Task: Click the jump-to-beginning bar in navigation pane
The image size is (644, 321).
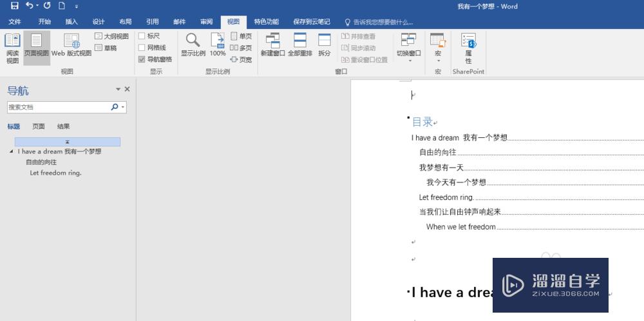Action: [x=68, y=142]
